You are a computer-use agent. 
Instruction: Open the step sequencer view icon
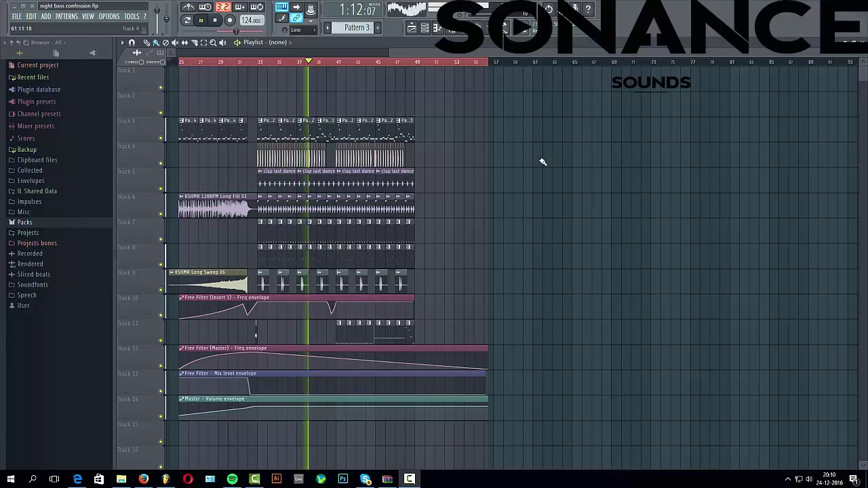(437, 28)
